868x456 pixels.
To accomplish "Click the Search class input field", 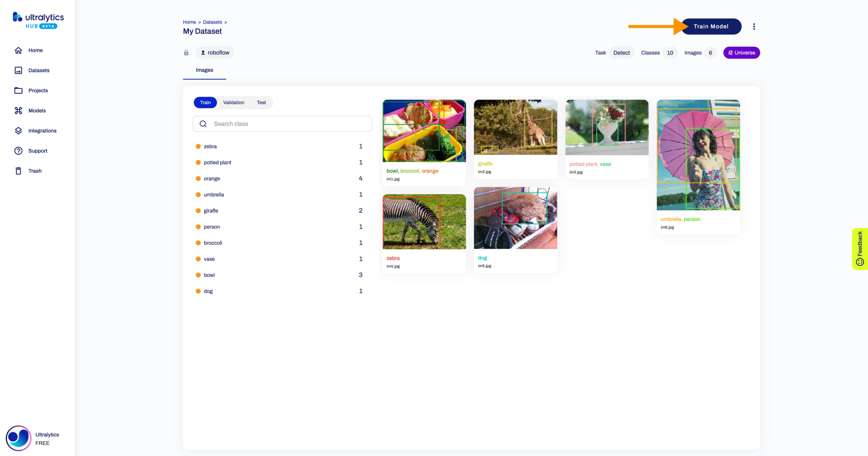I will [282, 123].
